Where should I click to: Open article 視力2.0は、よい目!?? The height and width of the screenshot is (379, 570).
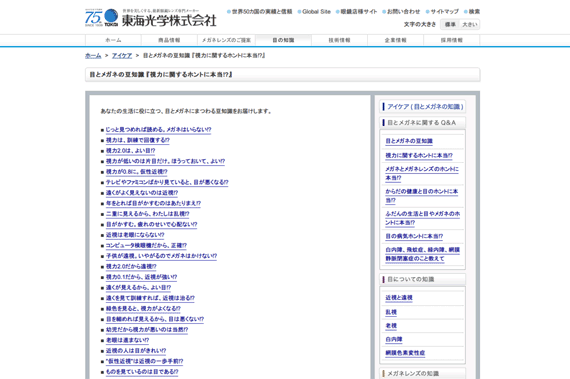point(131,151)
